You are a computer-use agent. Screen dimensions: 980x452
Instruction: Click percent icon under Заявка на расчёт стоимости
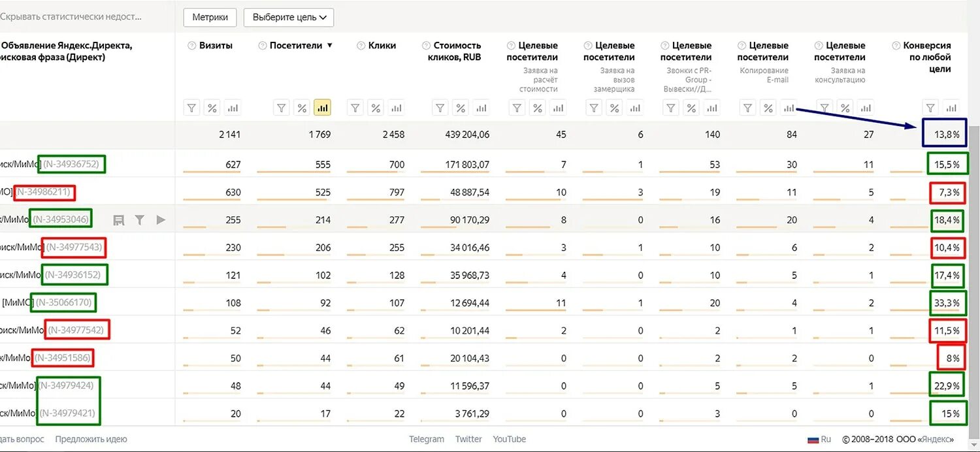(537, 108)
